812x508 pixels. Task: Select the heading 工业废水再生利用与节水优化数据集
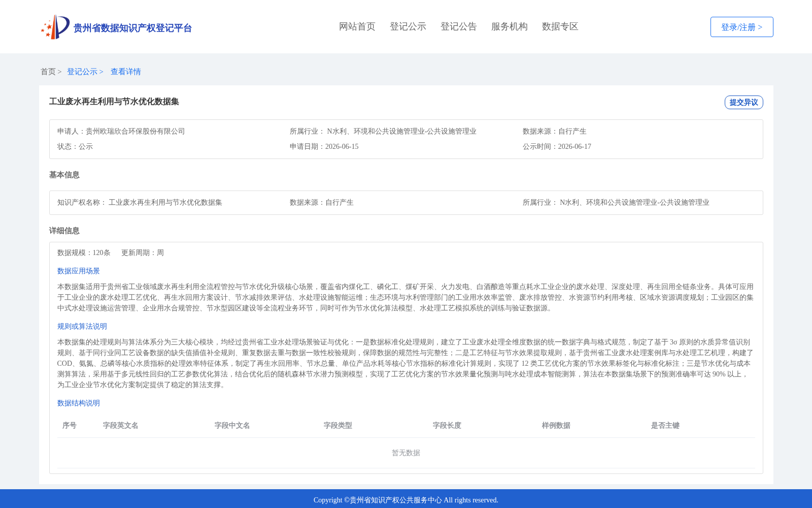[114, 102]
